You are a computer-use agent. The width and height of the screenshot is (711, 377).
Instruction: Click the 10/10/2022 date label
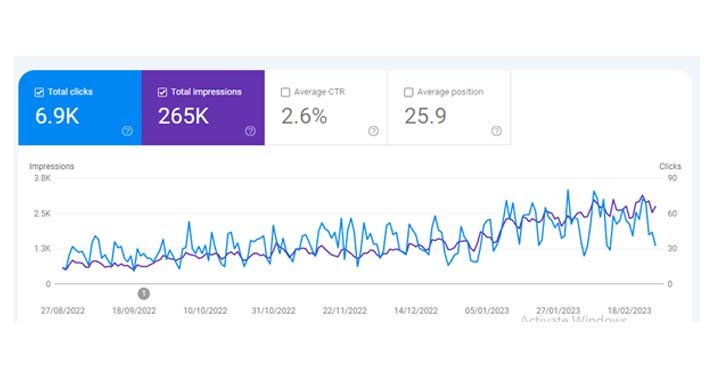(205, 311)
